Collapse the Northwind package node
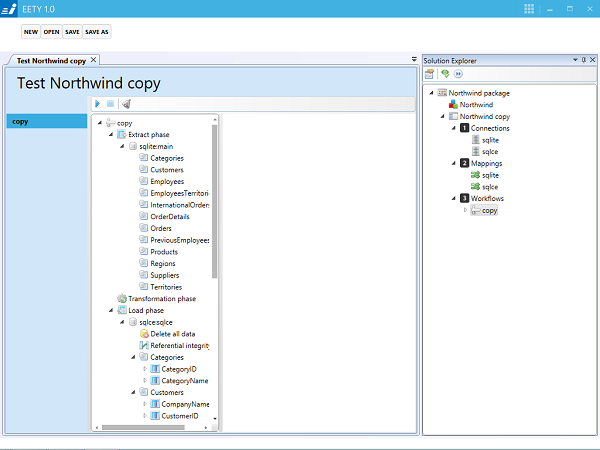 pyautogui.click(x=432, y=93)
